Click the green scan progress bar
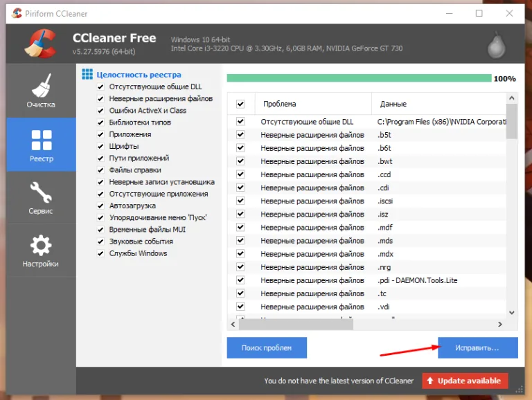Viewport: 532px width, 400px height. (x=359, y=78)
